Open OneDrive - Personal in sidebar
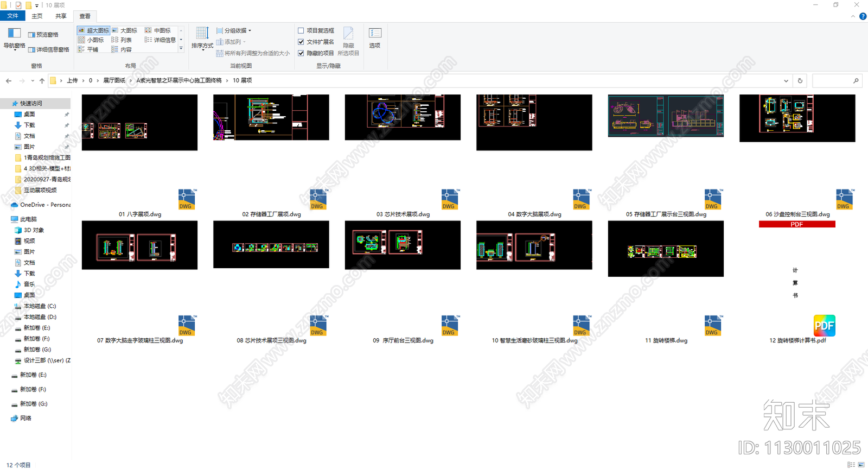The image size is (868, 469). [41, 205]
